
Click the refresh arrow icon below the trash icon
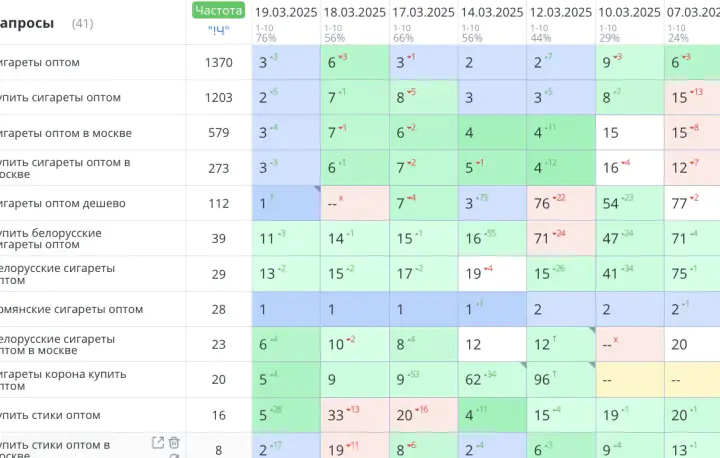174,456
